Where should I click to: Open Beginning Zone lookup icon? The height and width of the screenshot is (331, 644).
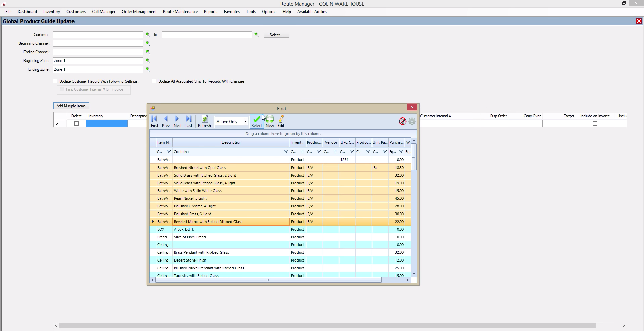(x=148, y=61)
